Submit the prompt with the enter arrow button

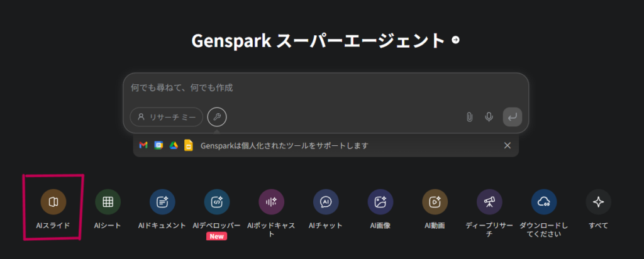coord(513,117)
